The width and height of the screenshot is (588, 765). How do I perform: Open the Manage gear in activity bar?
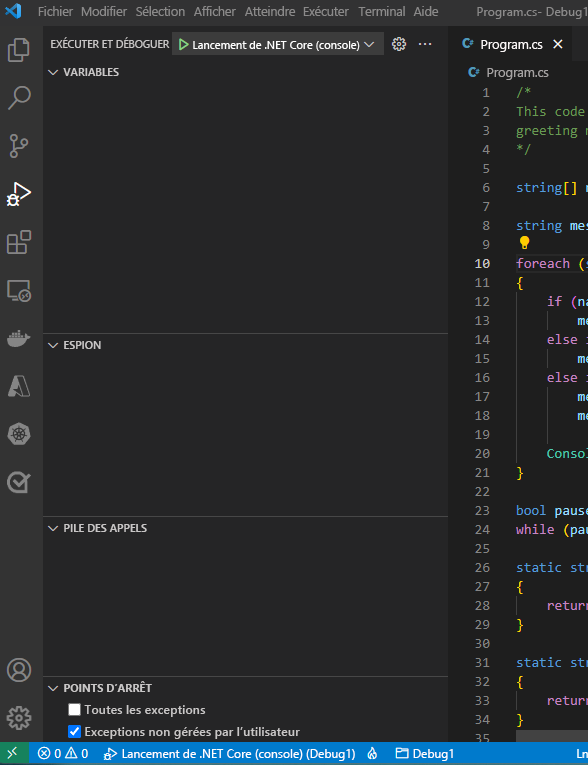click(x=19, y=718)
